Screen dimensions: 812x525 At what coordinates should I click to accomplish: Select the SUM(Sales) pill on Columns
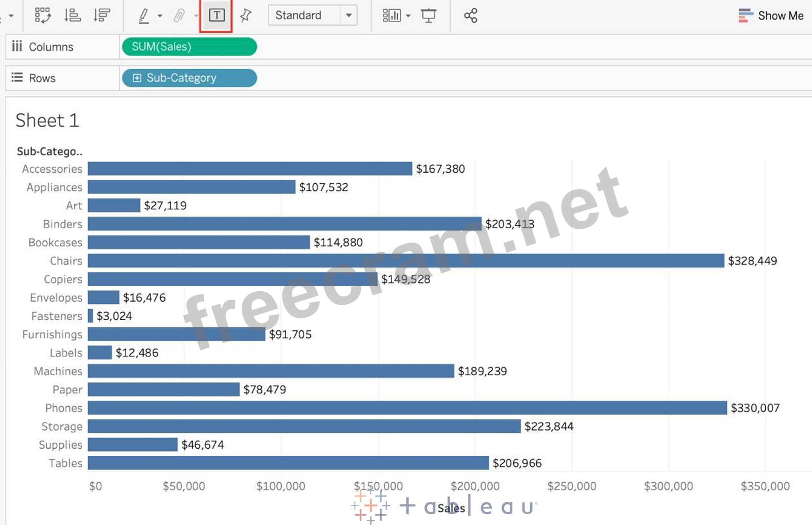(189, 47)
